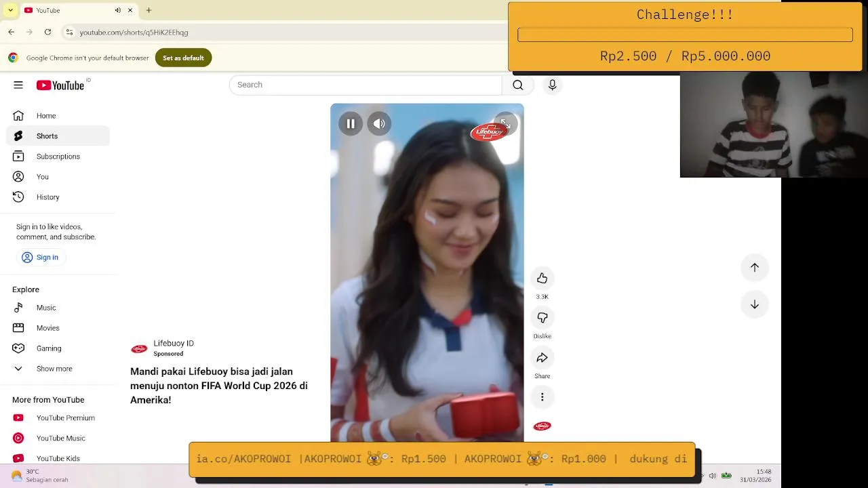The image size is (868, 488).
Task: Click the Challenge progress bar
Action: (685, 35)
